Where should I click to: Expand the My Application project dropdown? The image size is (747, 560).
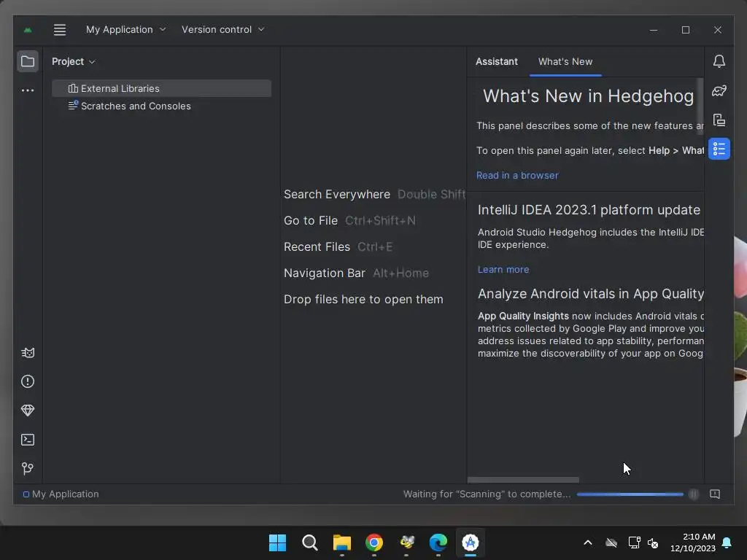point(125,30)
